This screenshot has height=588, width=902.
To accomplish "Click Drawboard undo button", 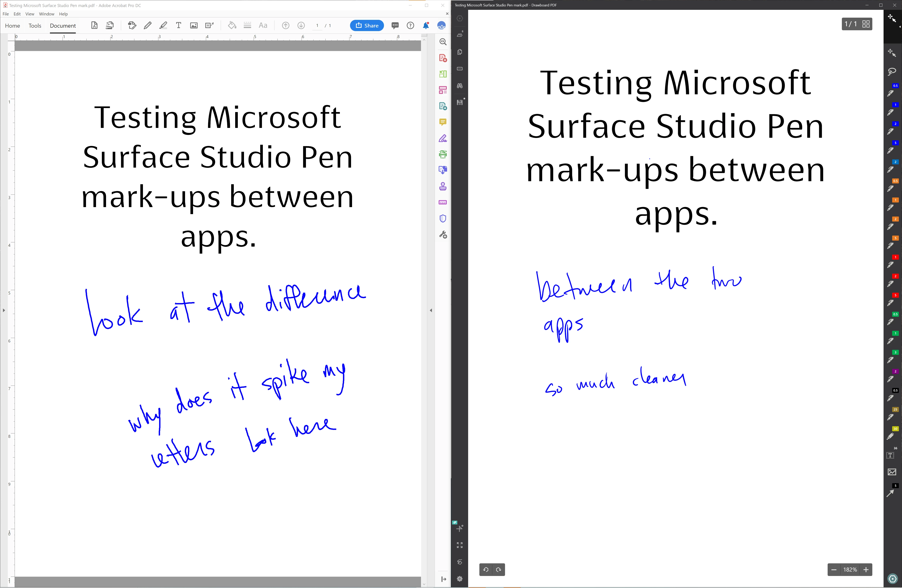I will [x=486, y=569].
